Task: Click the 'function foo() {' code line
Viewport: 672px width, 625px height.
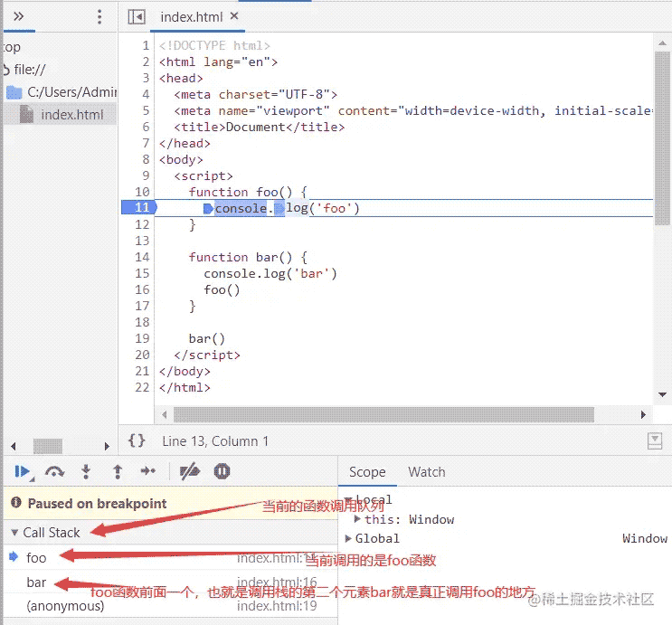Action: tap(248, 192)
